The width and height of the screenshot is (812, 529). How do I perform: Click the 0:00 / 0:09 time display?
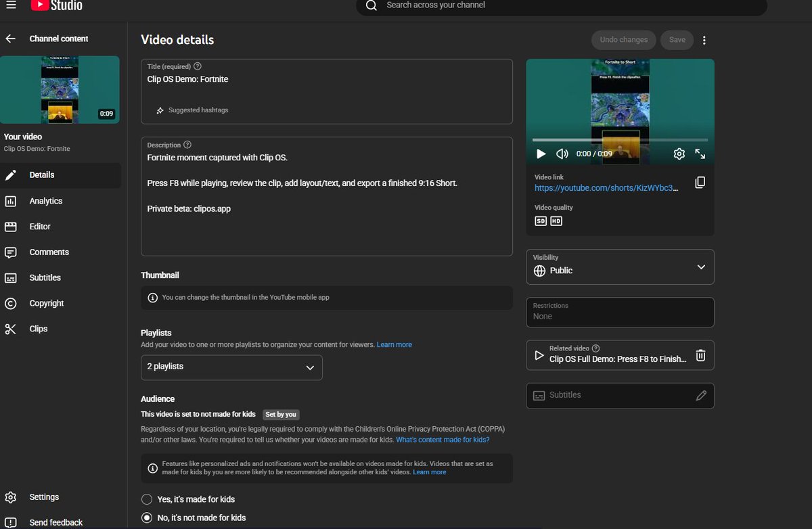coord(594,154)
